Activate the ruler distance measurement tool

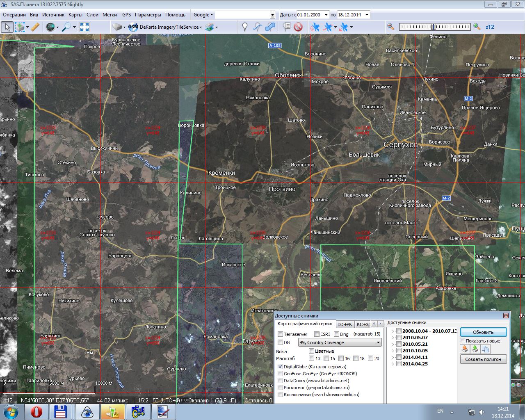point(35,27)
